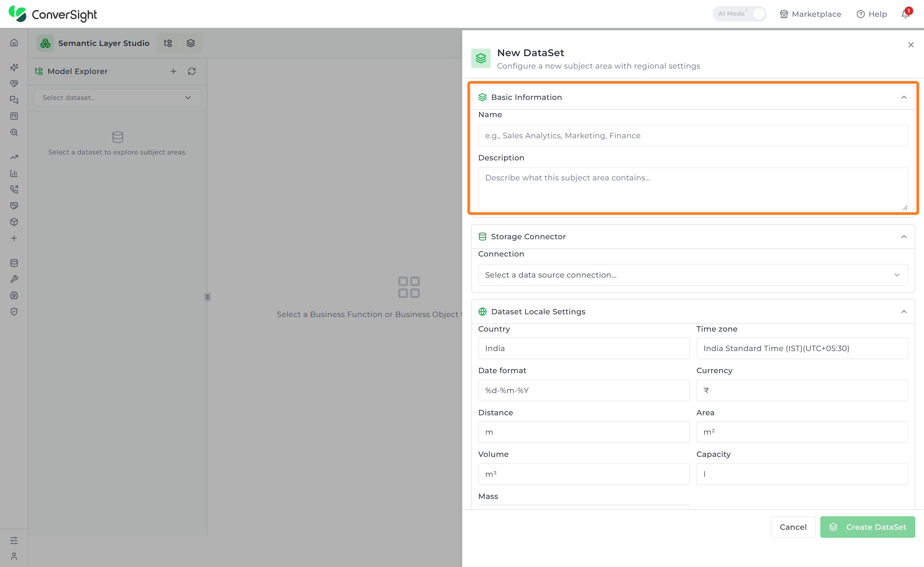924x567 pixels.
Task: Open the kanban board icon in the sidebar
Action: (x=14, y=116)
